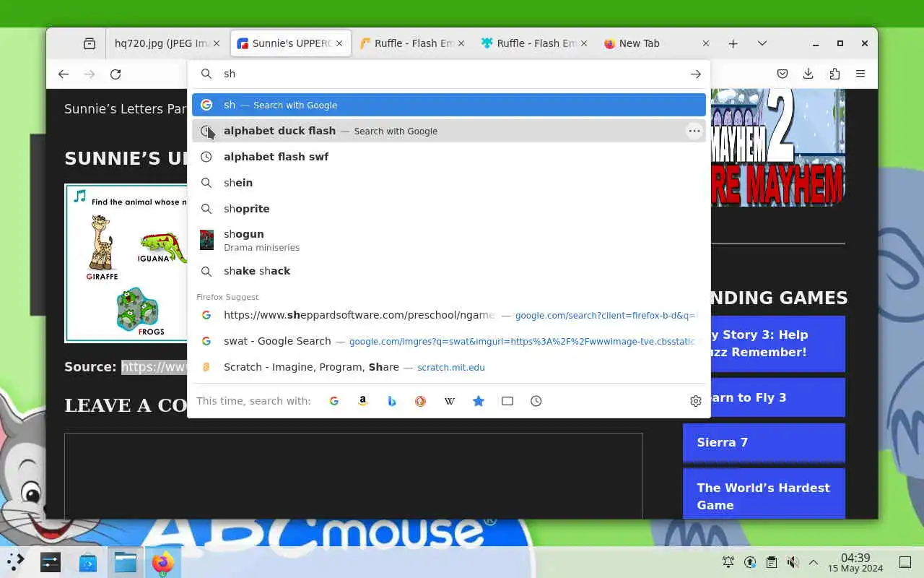Reload the current page

coord(115,74)
